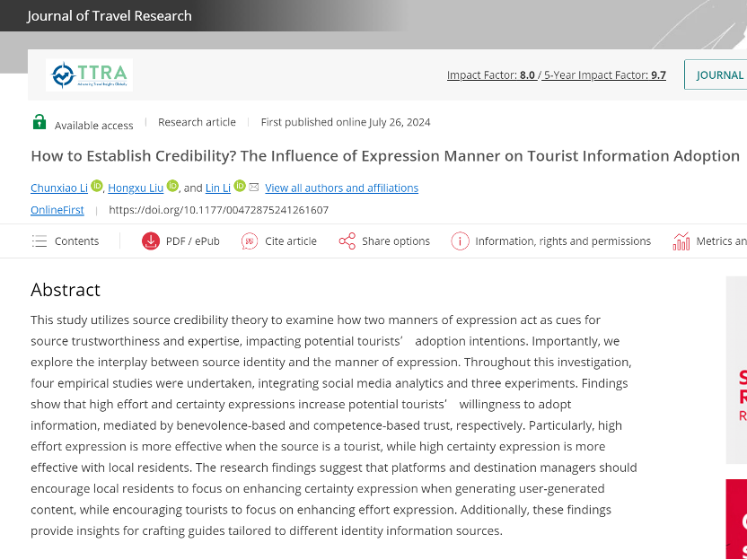Screen dimensions: 747x560
Task: Open the Metrics chart icon
Action: 681,241
